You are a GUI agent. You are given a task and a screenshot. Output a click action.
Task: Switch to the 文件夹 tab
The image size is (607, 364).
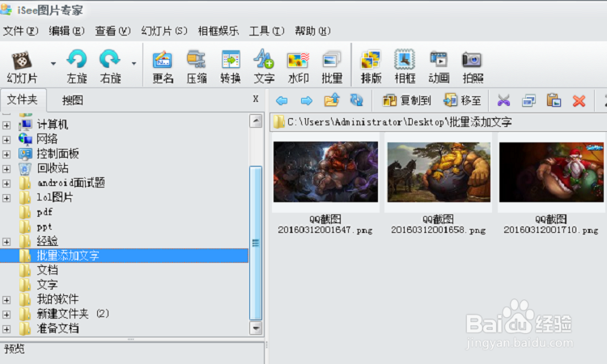[x=23, y=99]
